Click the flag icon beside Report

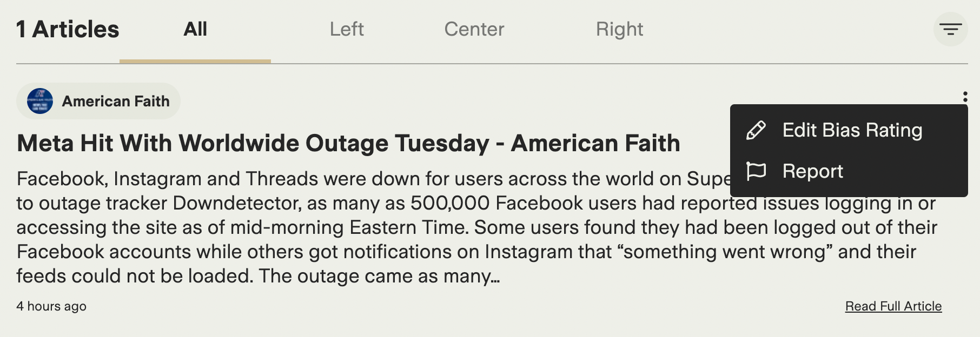click(x=756, y=171)
